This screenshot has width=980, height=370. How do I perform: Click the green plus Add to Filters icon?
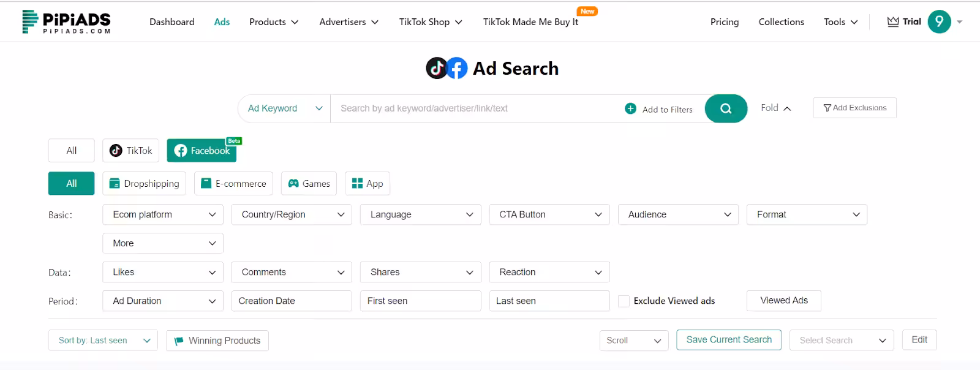coord(630,108)
